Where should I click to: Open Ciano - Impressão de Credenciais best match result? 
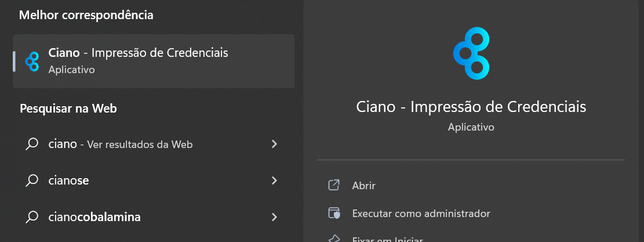pos(154,61)
